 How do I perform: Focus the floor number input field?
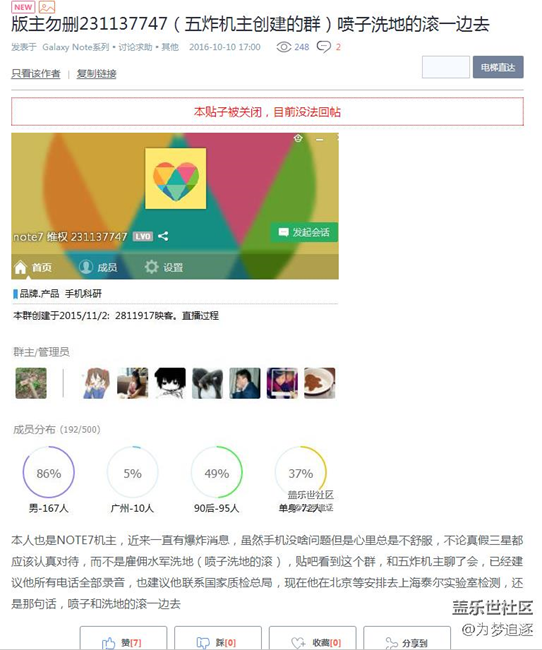click(x=446, y=67)
